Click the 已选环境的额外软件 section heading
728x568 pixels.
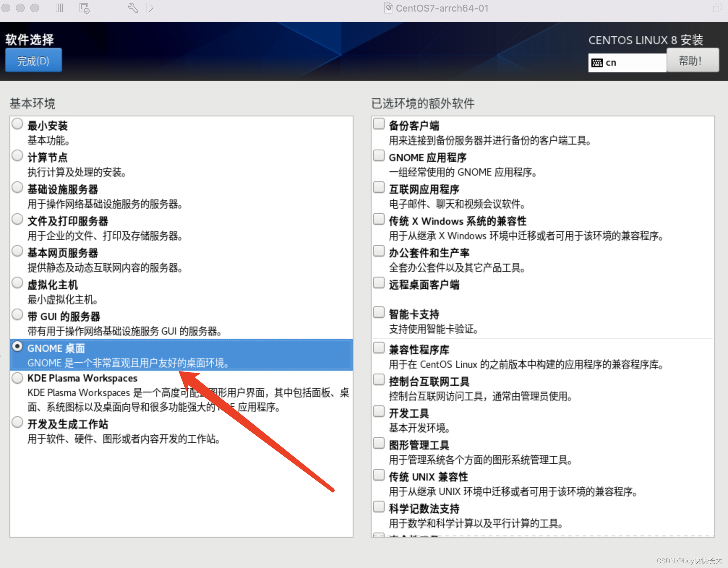423,104
